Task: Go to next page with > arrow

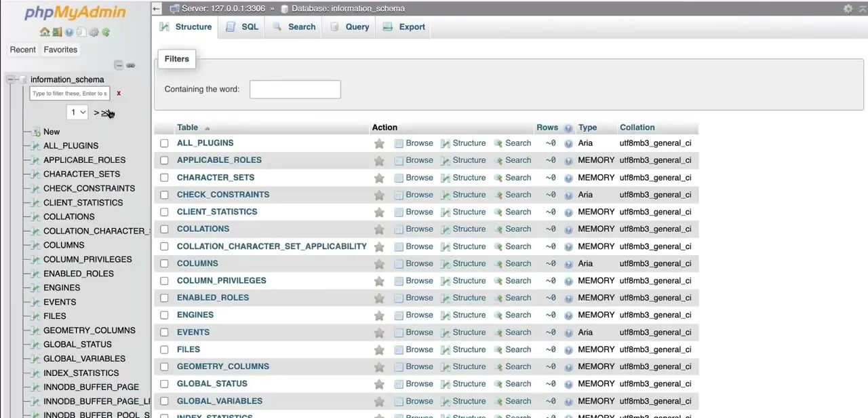Action: [96, 113]
